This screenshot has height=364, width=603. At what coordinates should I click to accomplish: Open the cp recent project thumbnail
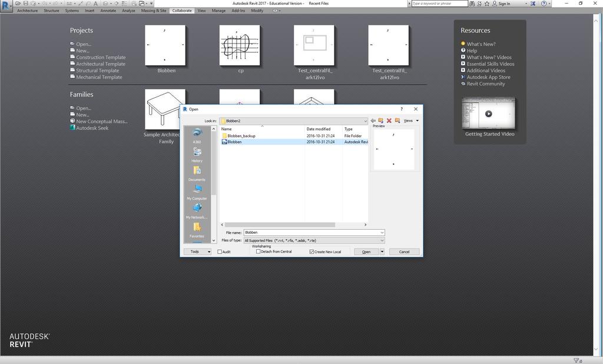coord(240,45)
